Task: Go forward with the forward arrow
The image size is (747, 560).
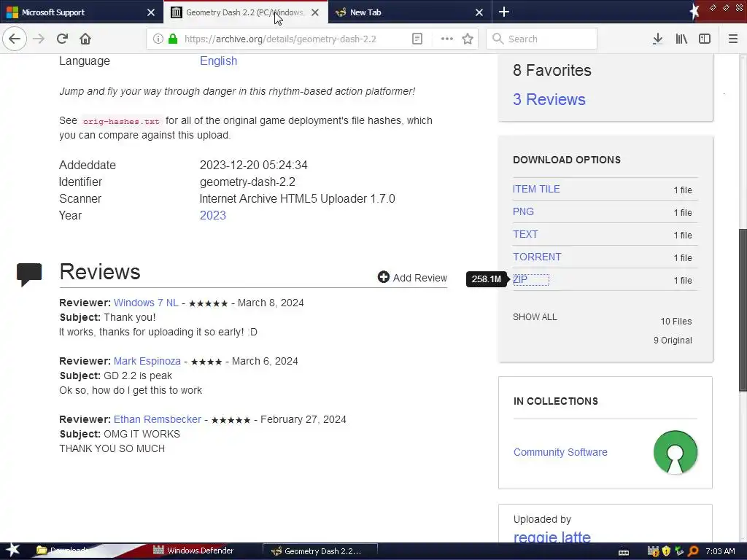Action: click(x=39, y=39)
